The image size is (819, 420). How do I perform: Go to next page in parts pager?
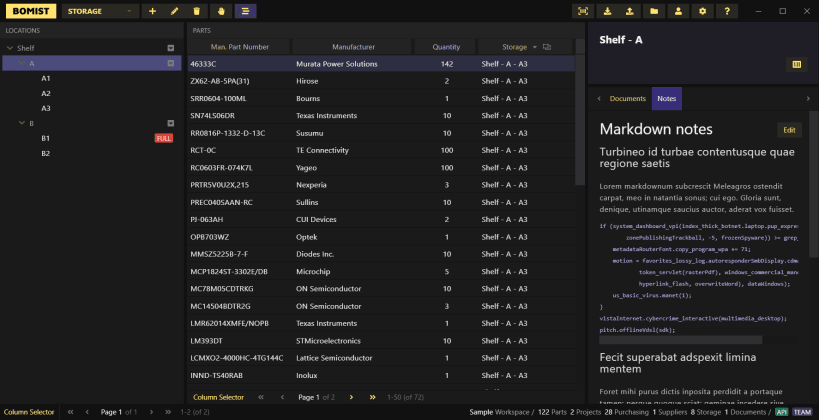pos(351,398)
